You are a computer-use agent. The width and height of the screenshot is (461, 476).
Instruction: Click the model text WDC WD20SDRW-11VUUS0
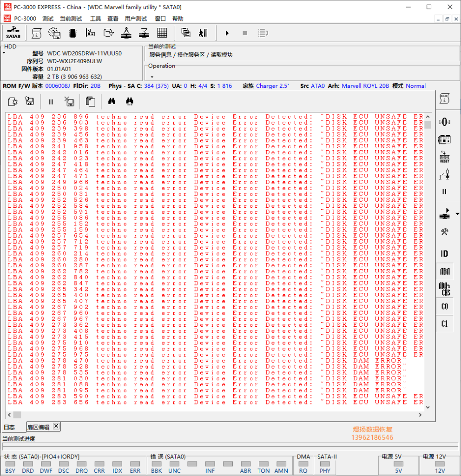click(85, 53)
